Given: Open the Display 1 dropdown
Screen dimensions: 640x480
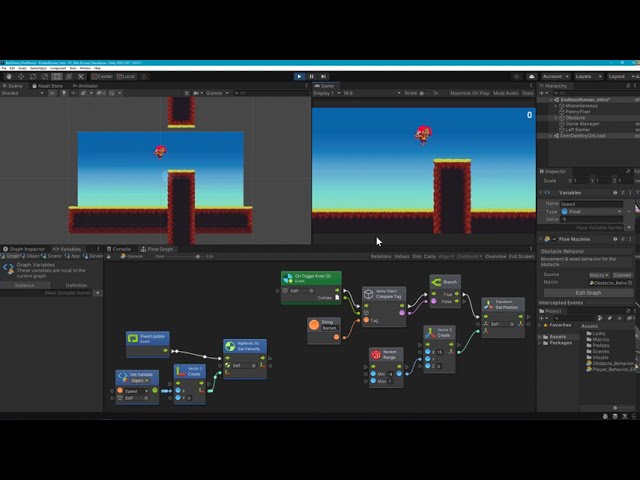Looking at the screenshot, I should 327,93.
